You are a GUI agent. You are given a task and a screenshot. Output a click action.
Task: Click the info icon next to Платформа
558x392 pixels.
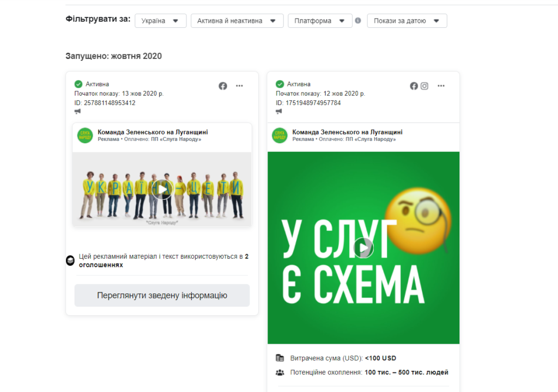pyautogui.click(x=358, y=21)
